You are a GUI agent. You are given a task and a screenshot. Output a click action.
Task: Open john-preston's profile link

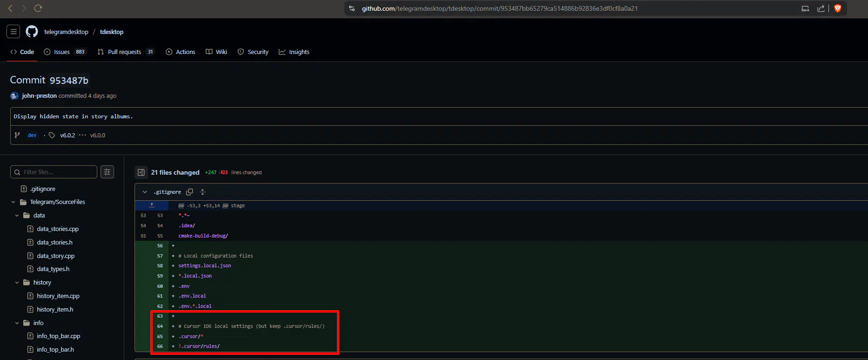pos(39,95)
